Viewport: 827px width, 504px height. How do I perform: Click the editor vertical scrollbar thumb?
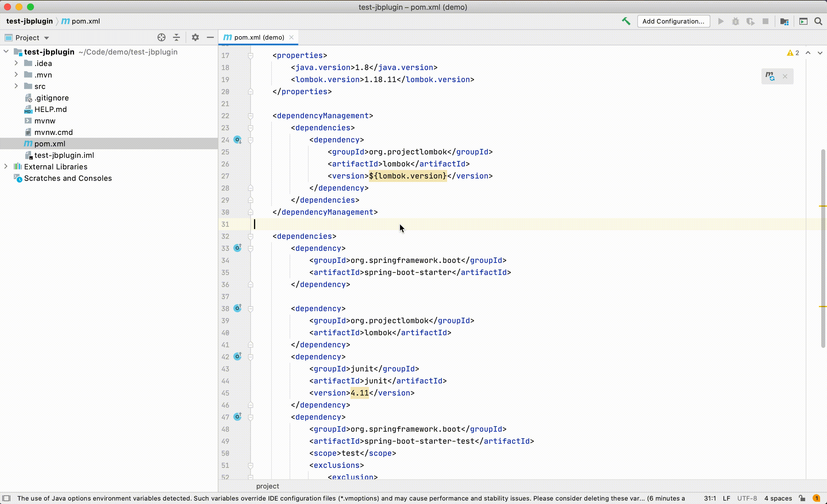click(x=823, y=248)
